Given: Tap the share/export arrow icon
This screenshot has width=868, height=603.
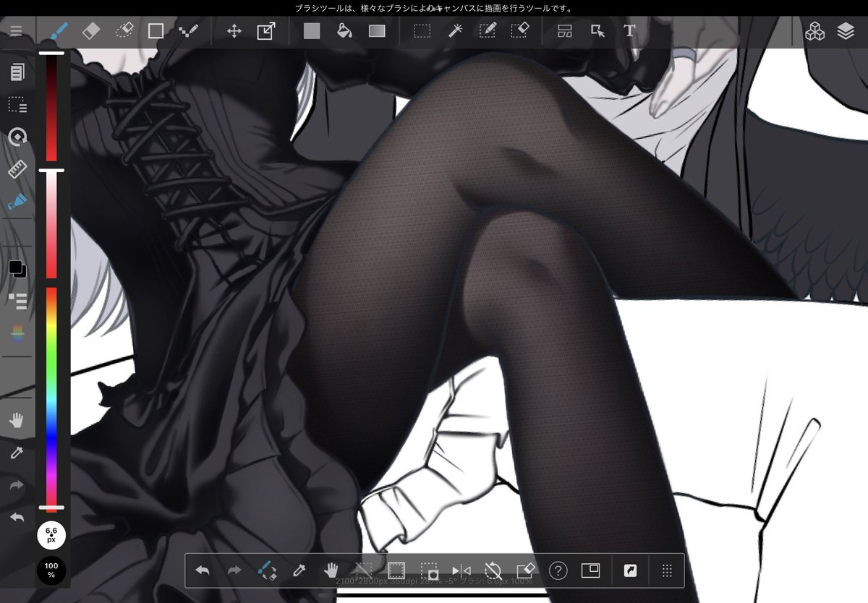Looking at the screenshot, I should [630, 570].
